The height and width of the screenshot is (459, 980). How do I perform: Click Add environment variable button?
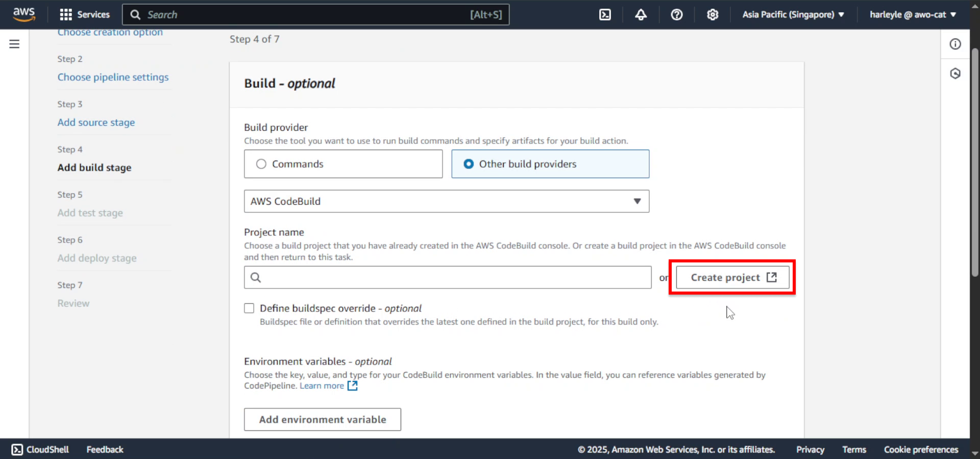coord(323,419)
